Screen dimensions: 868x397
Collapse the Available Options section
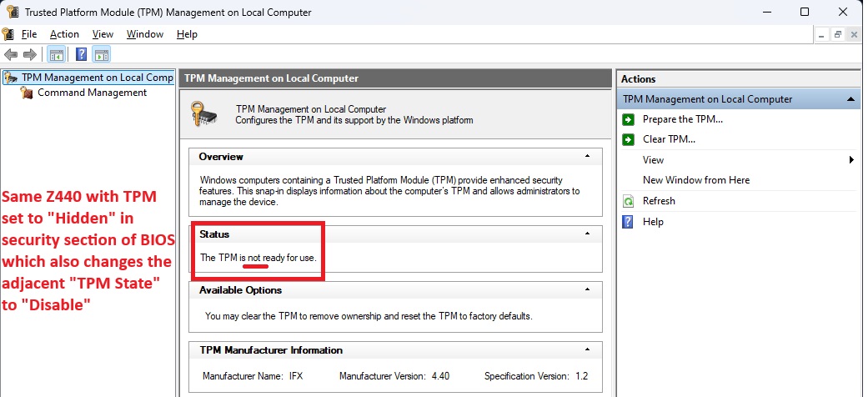(587, 290)
